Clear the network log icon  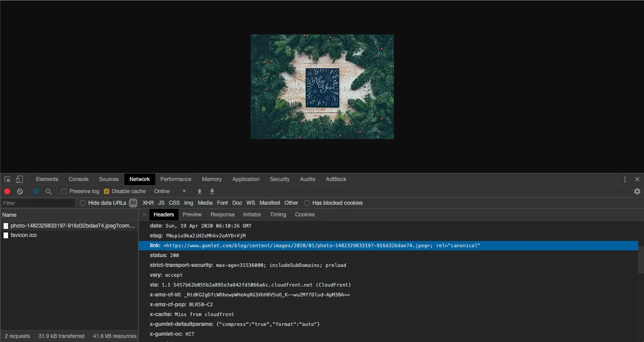pos(20,191)
